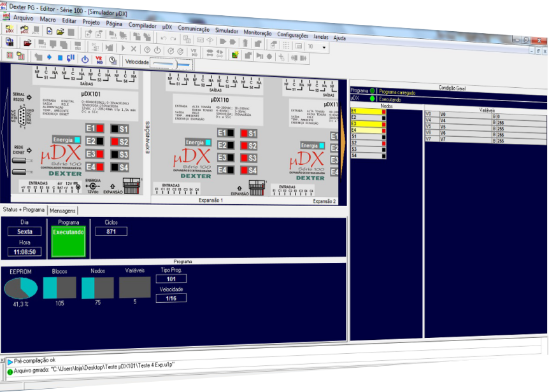This screenshot has height=392, width=549.
Task: Click the gray up arrow toolbar icon
Action: coord(245,43)
